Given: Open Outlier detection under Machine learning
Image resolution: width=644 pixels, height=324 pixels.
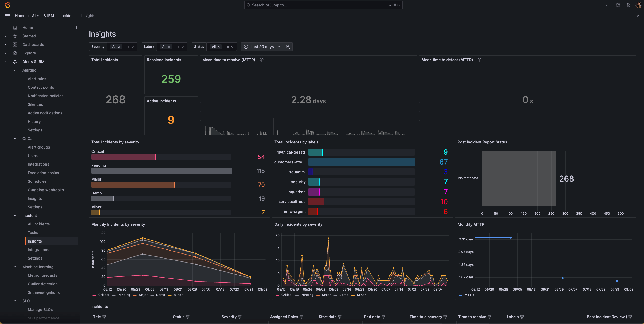Looking at the screenshot, I should pyautogui.click(x=43, y=284).
